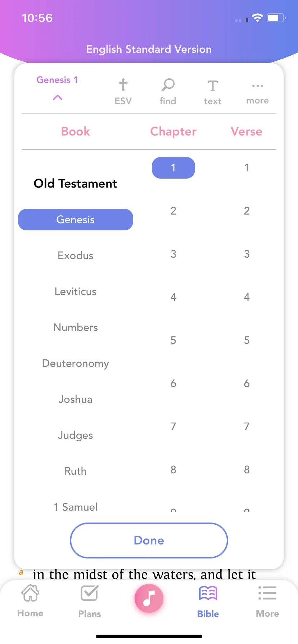Open the More list icon
Image resolution: width=298 pixels, height=644 pixels.
pyautogui.click(x=267, y=593)
